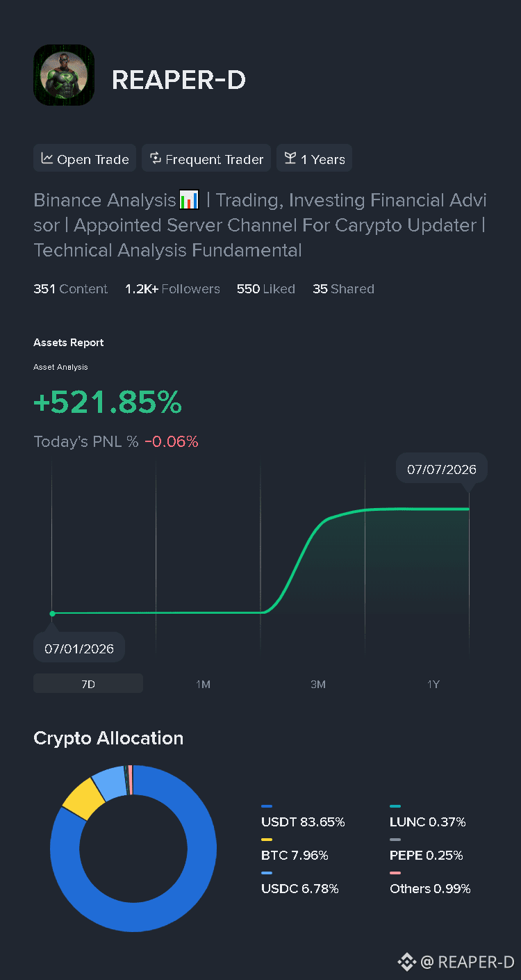View the 351 Content count
This screenshot has width=521, height=980.
point(70,289)
